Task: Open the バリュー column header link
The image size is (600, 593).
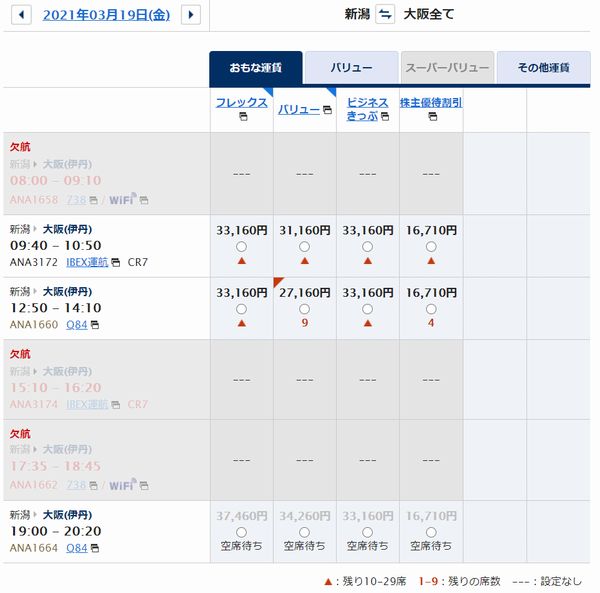Action: (x=299, y=110)
